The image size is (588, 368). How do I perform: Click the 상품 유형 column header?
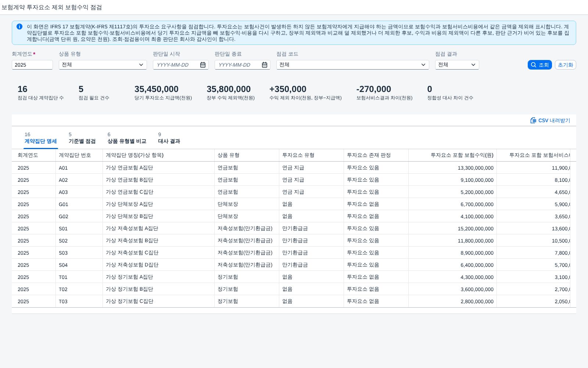(x=247, y=155)
